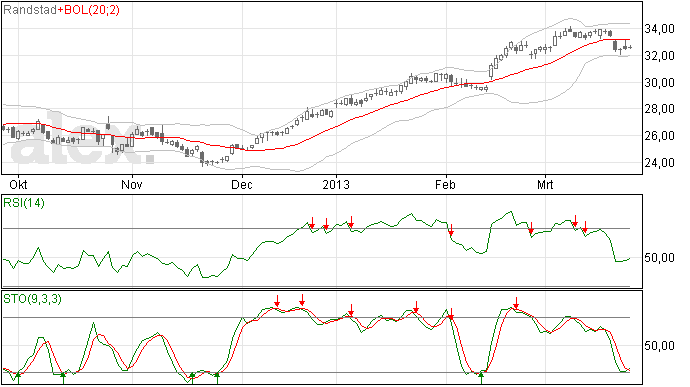690x387 pixels.
Task: Click the 50,00 label of RSI panel
Action: click(x=659, y=258)
